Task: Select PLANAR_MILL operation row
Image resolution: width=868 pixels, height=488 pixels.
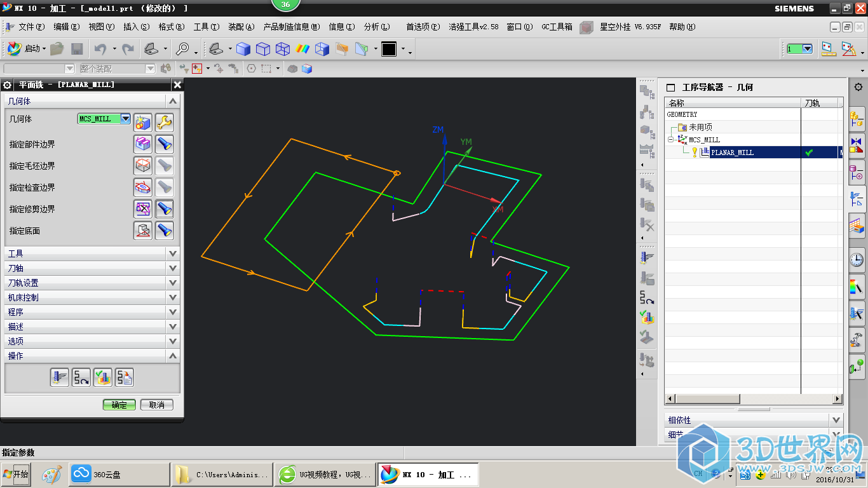Action: (754, 152)
